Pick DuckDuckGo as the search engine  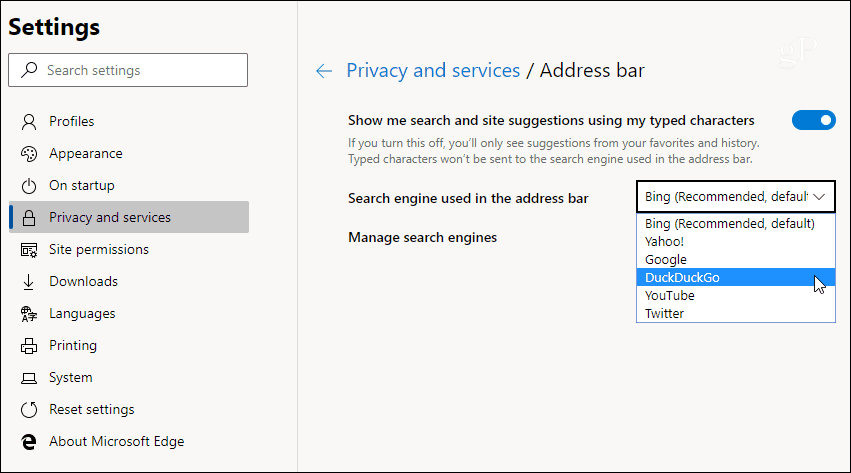click(x=735, y=277)
